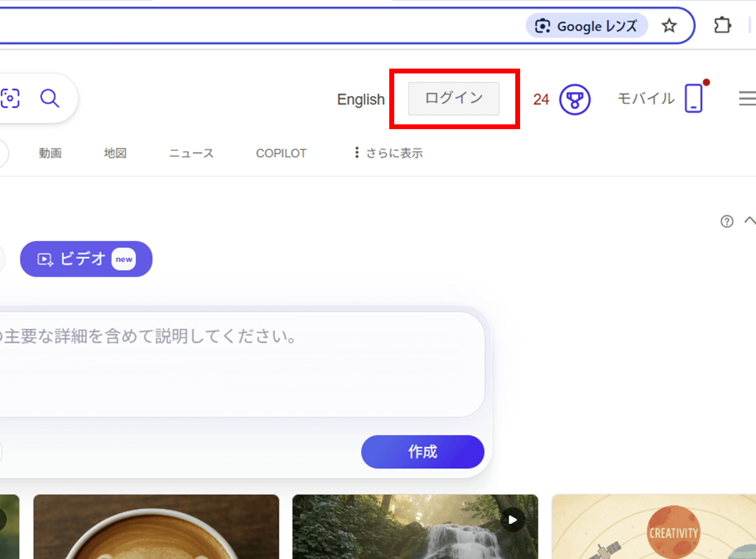This screenshot has height=559, width=756.
Task: Collapse the panel with the up chevron
Action: tap(750, 220)
